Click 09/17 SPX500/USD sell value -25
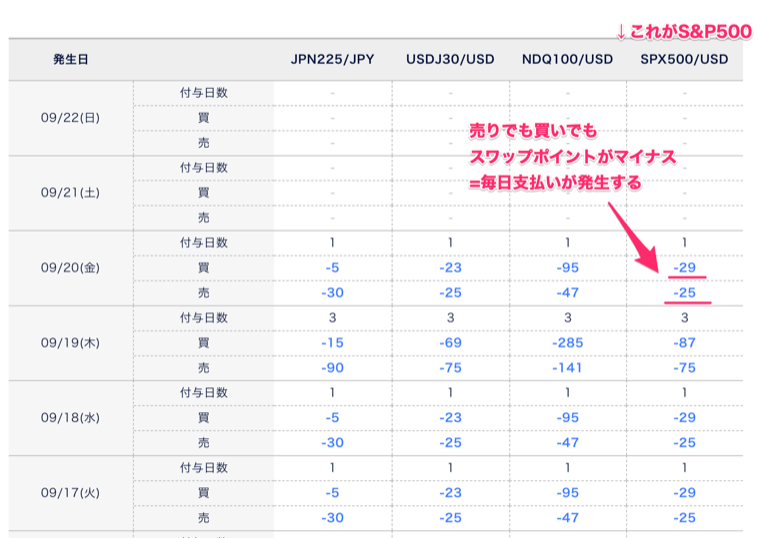Screen dimensions: 760x538 (x=684, y=518)
